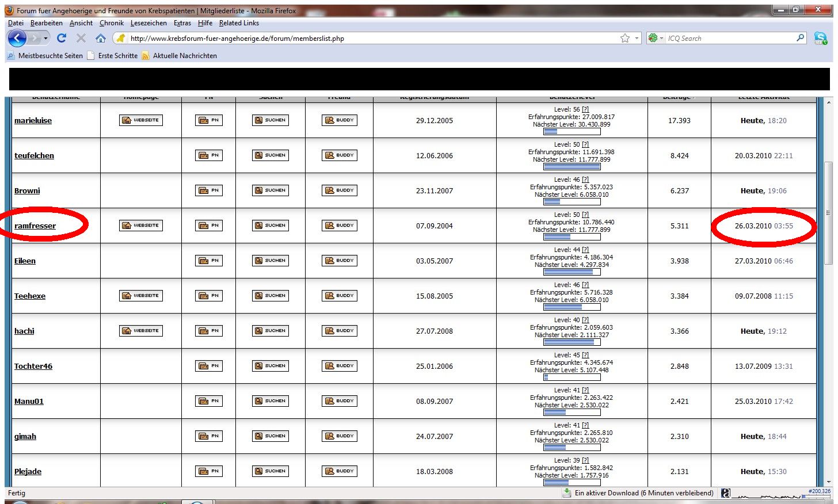Open the Plejade username link
The width and height of the screenshot is (838, 504).
pyautogui.click(x=28, y=472)
